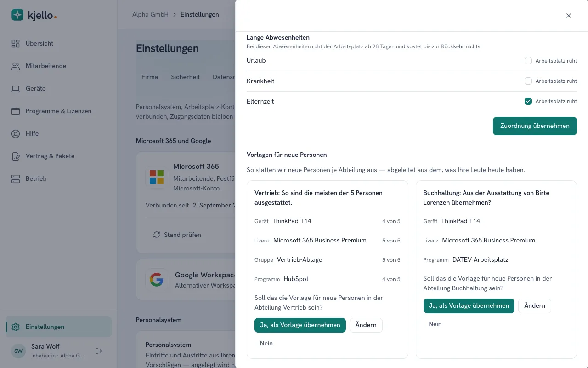The image size is (588, 368).
Task: Click the Google Workspace logo
Action: [x=157, y=279]
